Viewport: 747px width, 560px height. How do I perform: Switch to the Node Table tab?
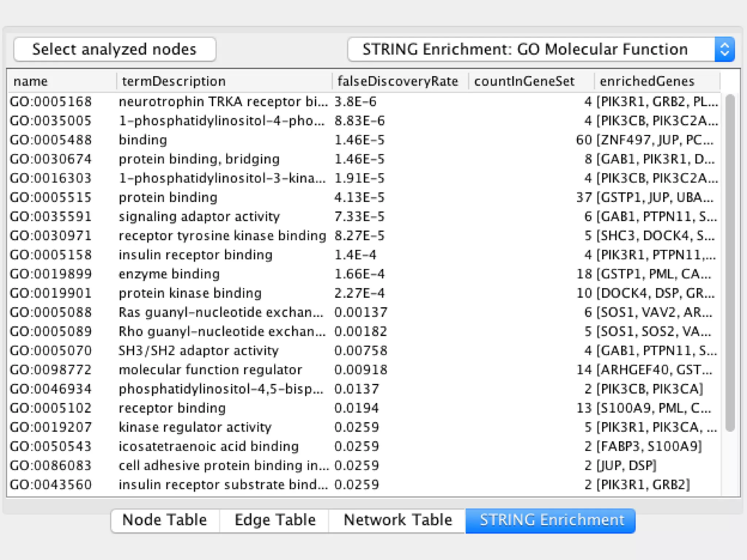click(165, 520)
